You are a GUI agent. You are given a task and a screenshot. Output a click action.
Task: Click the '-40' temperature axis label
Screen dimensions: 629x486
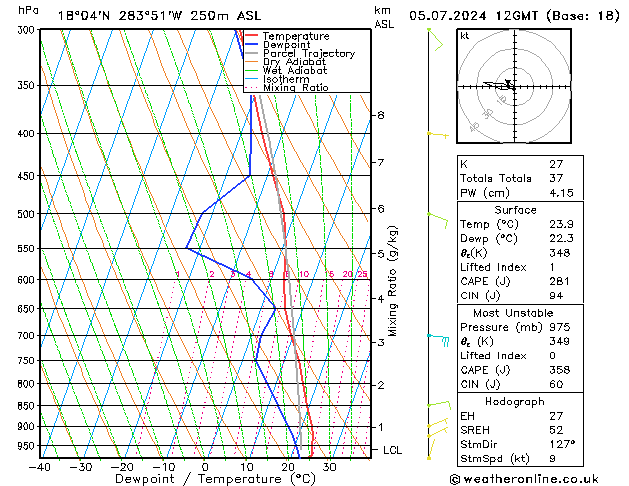[39, 467]
